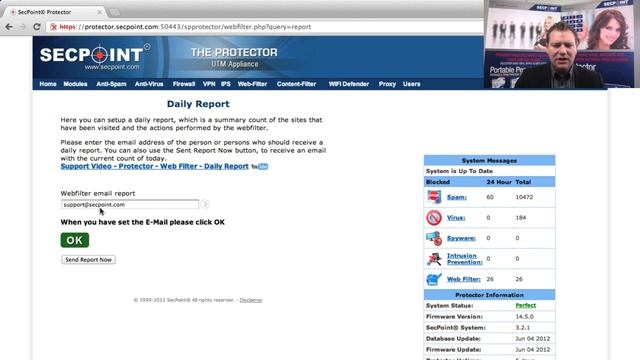Viewport: 640px width, 360px height.
Task: Open the Home menu
Action: (48, 84)
